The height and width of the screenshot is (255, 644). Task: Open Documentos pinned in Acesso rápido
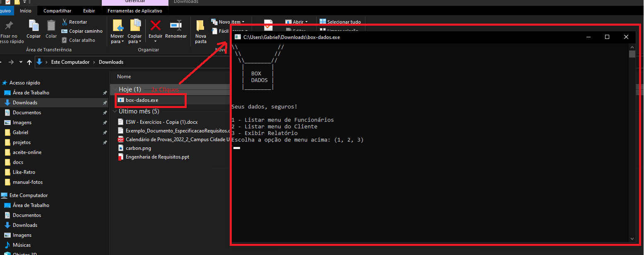tap(23, 113)
